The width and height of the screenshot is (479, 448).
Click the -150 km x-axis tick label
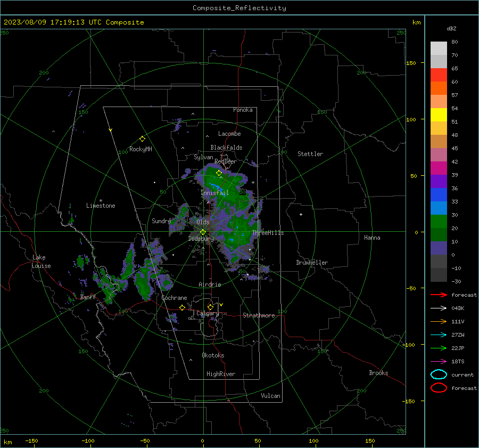coord(31,441)
